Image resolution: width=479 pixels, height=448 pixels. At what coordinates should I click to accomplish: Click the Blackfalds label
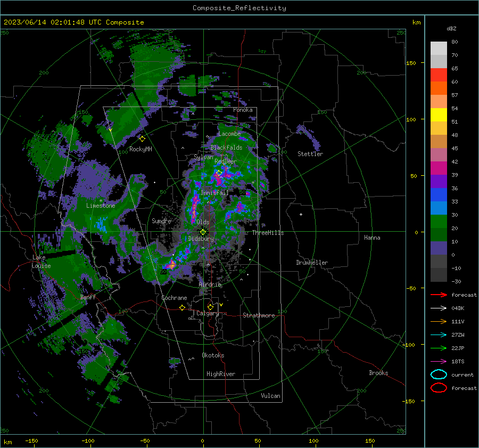click(x=226, y=148)
